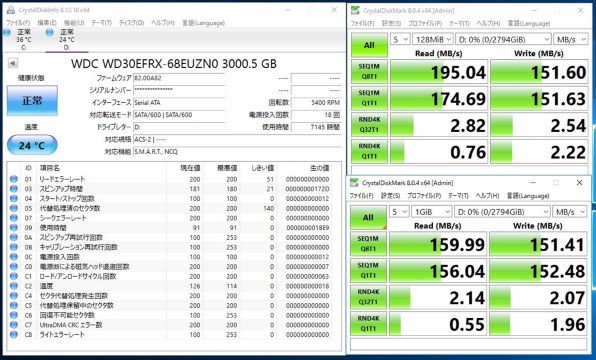The width and height of the screenshot is (596, 360).
Task: Open test count dropdown in upper CrystalDiskMark
Action: (400, 39)
